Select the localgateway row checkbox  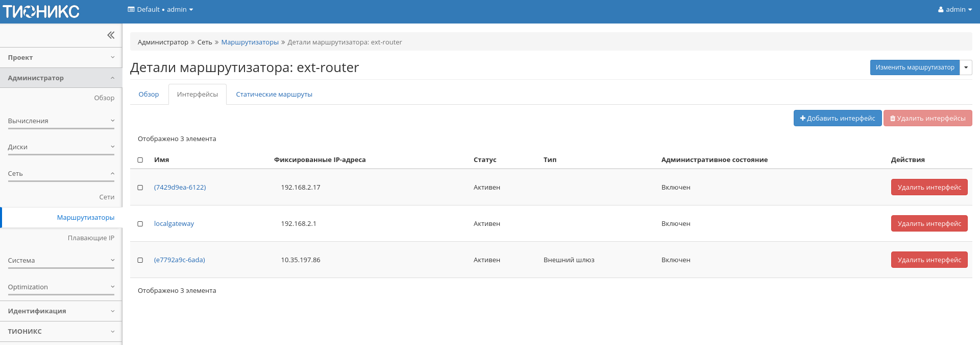(x=140, y=224)
